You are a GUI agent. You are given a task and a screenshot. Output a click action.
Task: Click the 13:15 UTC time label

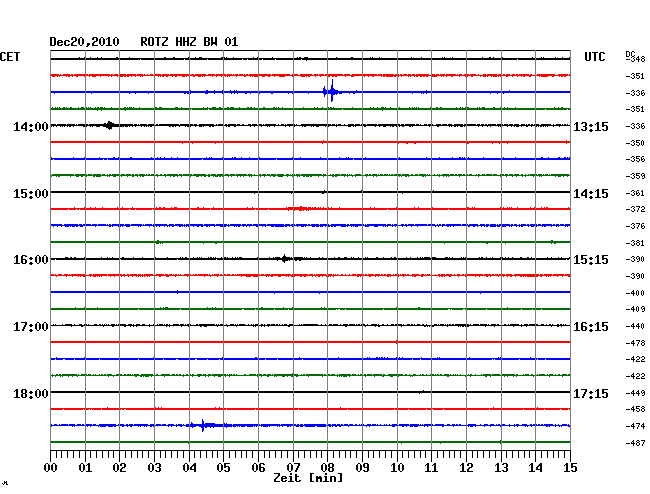pos(591,126)
